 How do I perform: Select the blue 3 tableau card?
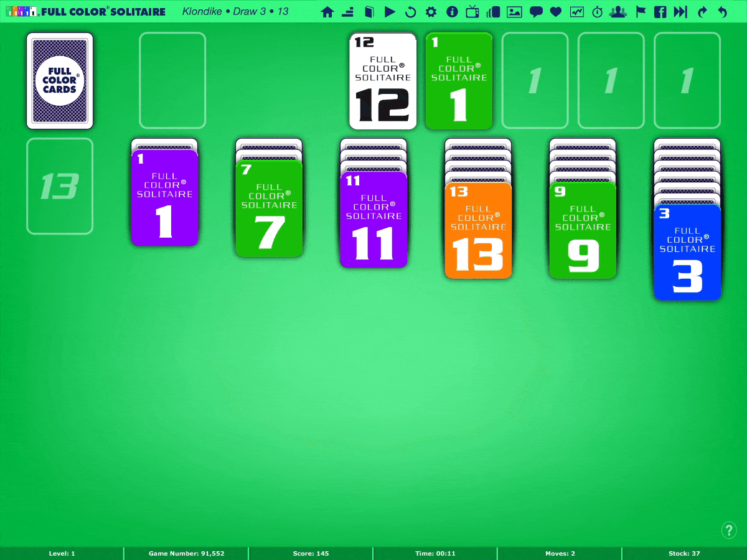687,252
